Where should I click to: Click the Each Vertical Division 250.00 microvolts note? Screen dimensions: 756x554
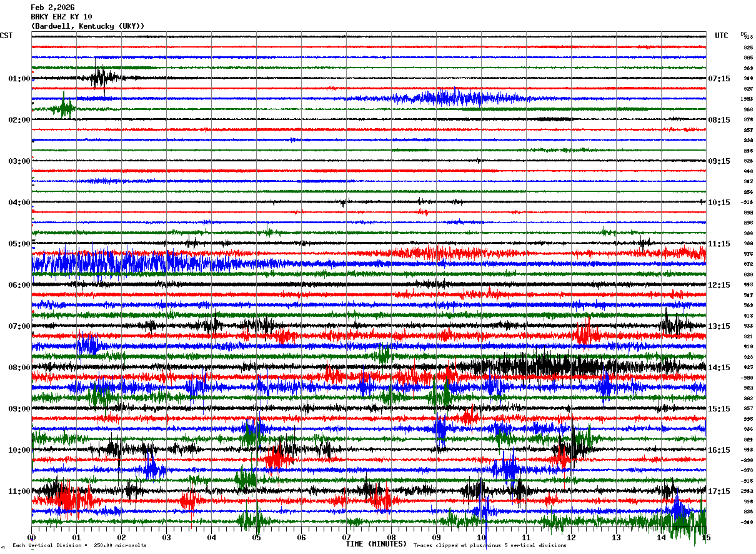click(80, 545)
